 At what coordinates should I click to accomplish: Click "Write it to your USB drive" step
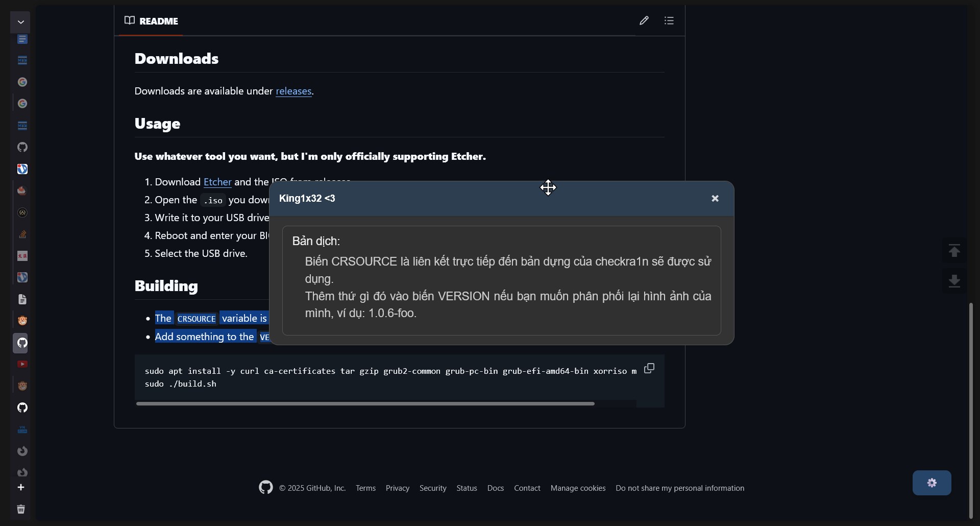coord(212,218)
